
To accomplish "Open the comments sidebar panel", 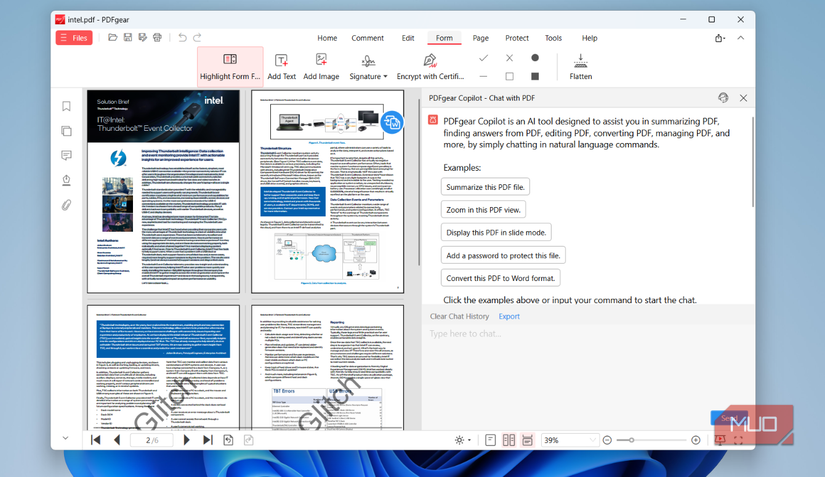I will click(x=66, y=155).
